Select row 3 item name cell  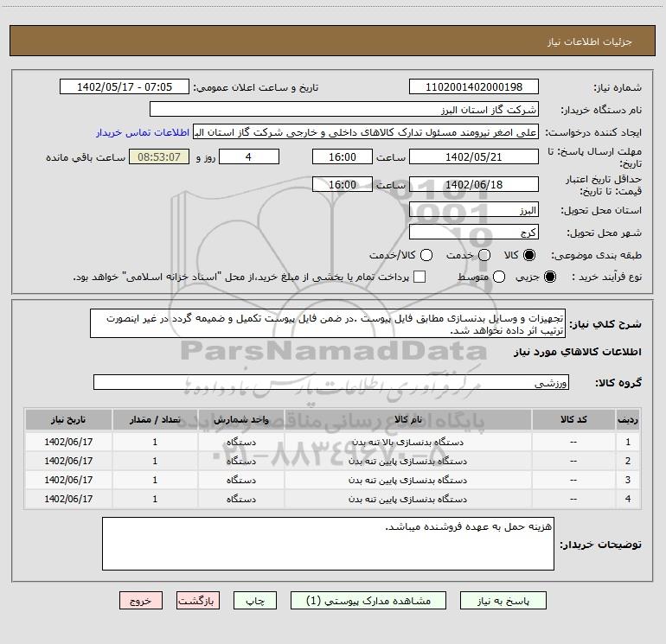tap(407, 480)
